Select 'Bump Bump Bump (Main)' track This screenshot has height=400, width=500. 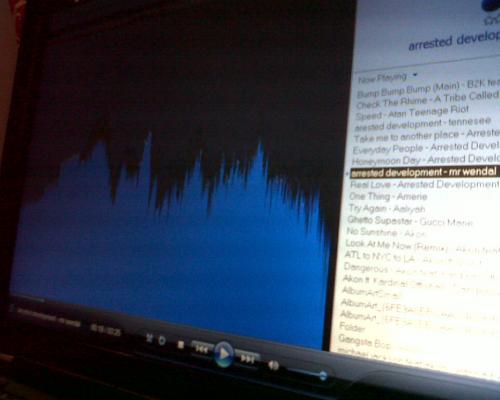point(428,89)
